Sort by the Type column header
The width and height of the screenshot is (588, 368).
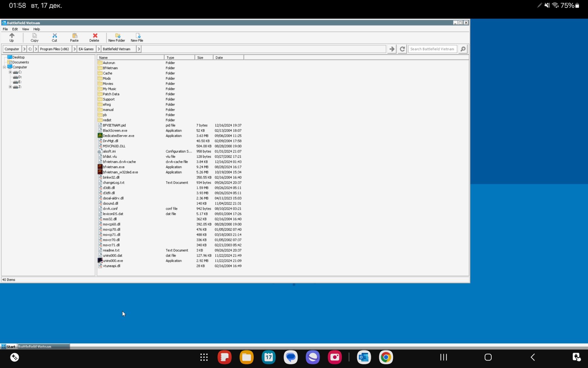179,58
